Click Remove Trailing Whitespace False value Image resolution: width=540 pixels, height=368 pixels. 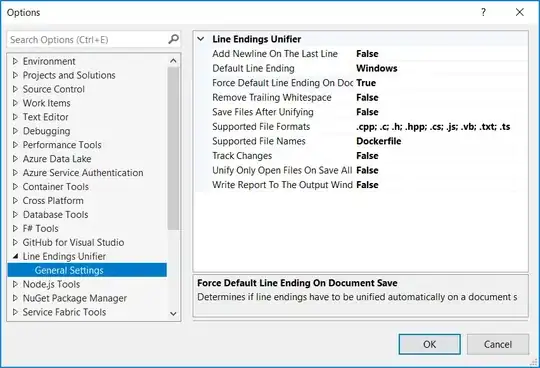click(367, 97)
